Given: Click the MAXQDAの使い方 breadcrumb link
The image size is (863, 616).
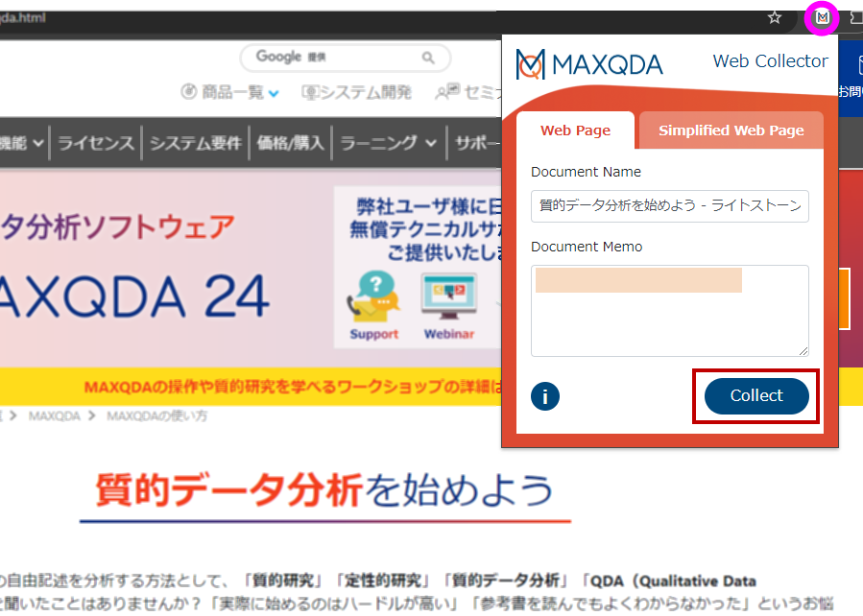Looking at the screenshot, I should [156, 415].
